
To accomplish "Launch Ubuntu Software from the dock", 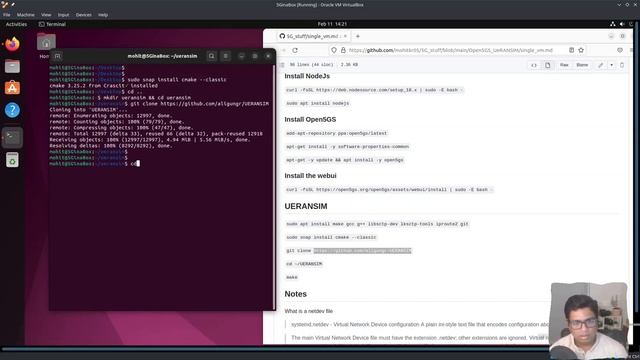I will 12,88.
